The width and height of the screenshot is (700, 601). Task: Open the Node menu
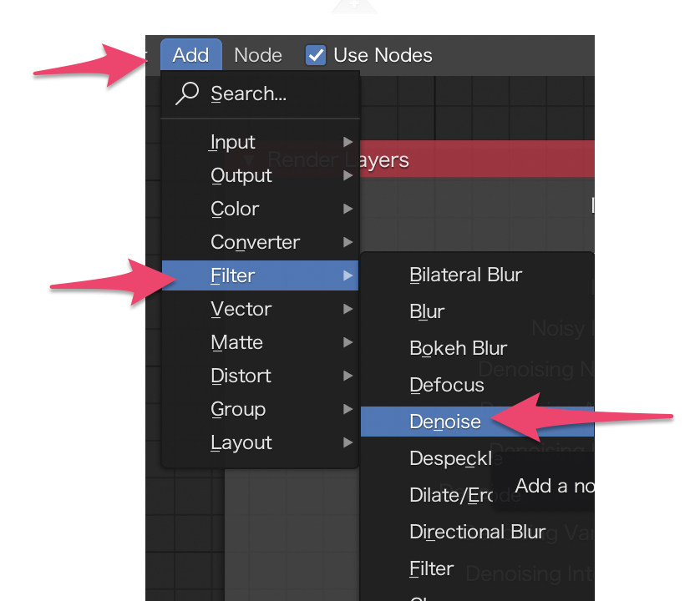click(x=258, y=55)
